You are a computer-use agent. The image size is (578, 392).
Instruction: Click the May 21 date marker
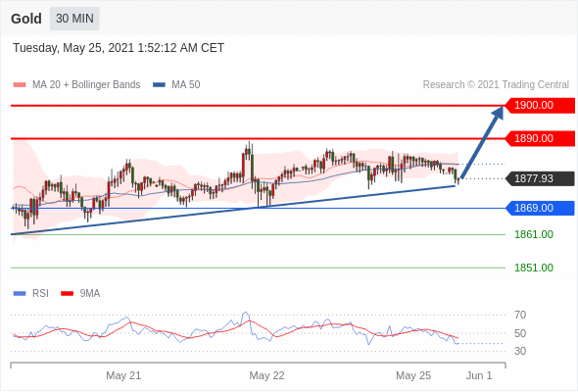123,375
